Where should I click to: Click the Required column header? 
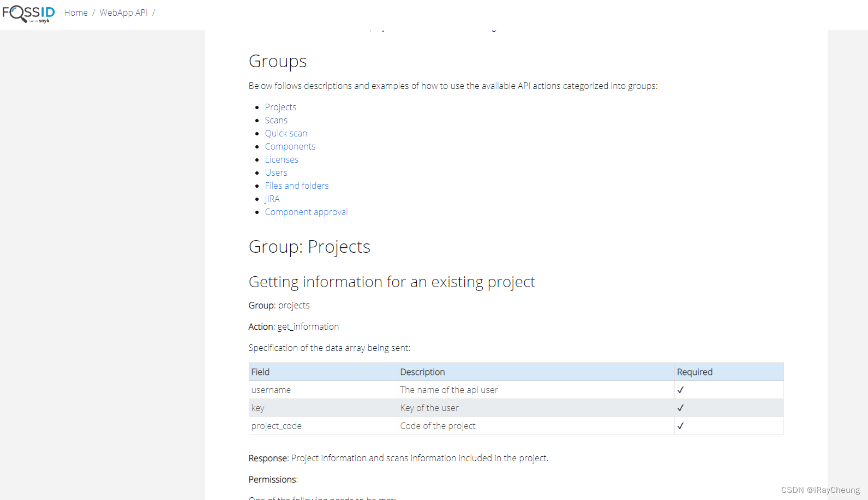pos(729,372)
